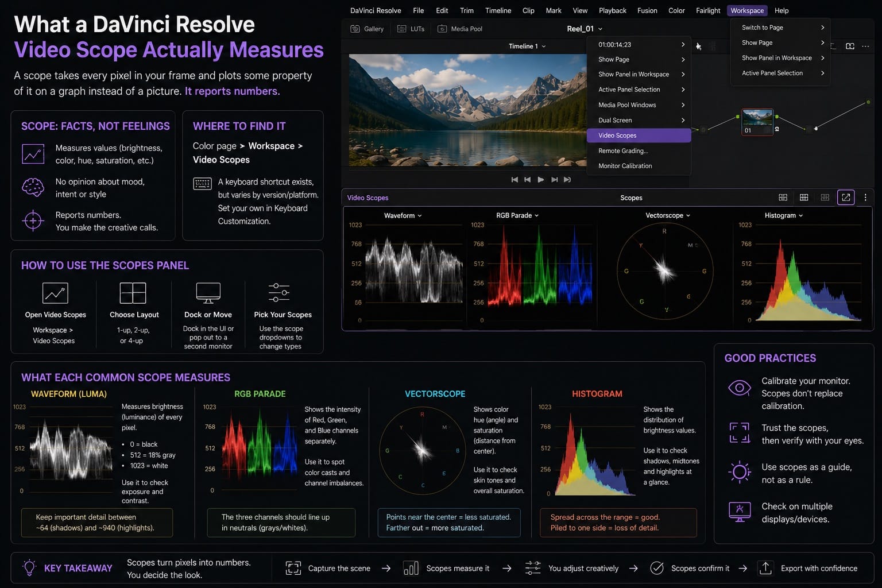Select the node 01 thumbnail
The image size is (882, 588).
(757, 122)
